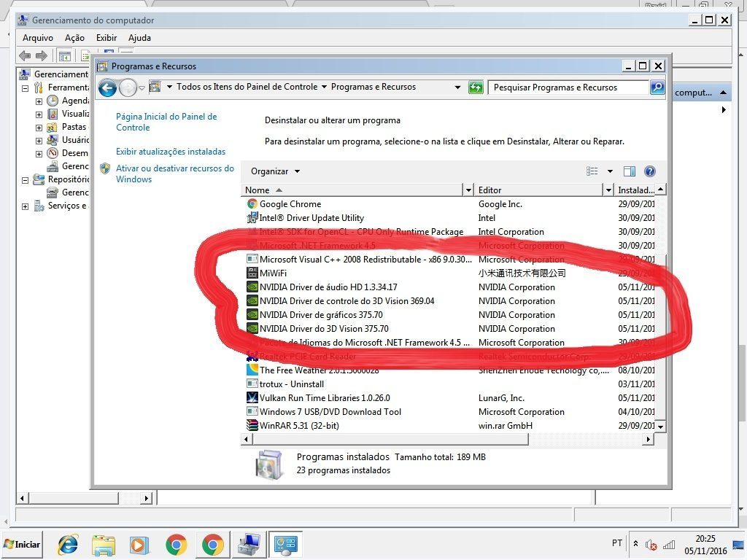
Task: Click the Intel Driver Update Utility icon
Action: [252, 217]
